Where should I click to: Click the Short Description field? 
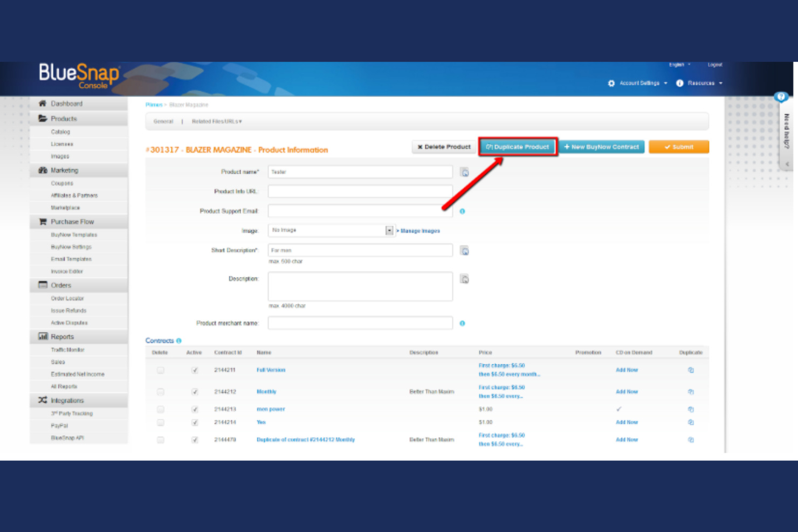point(360,250)
